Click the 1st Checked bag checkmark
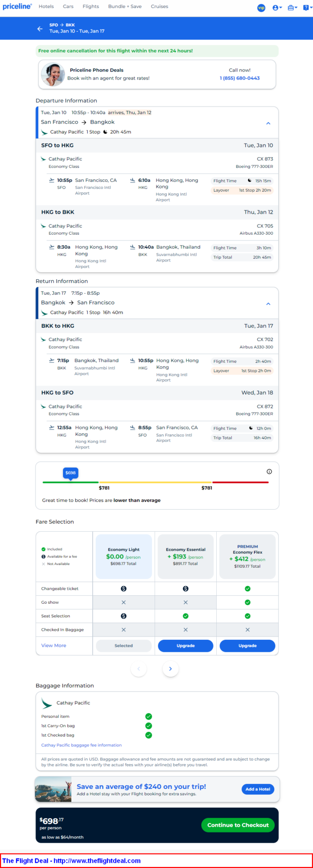Image resolution: width=313 pixels, height=868 pixels. coord(149,735)
